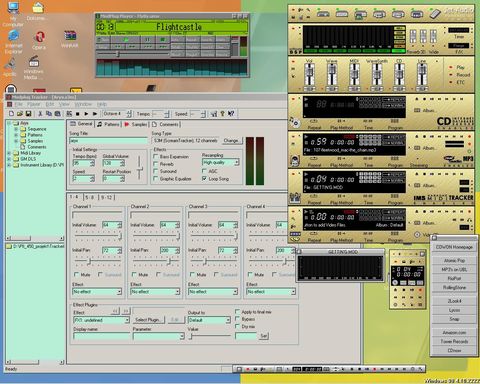480x384 pixels.
Task: Click the New file icon in ModPlug toolbar
Action: [11, 114]
